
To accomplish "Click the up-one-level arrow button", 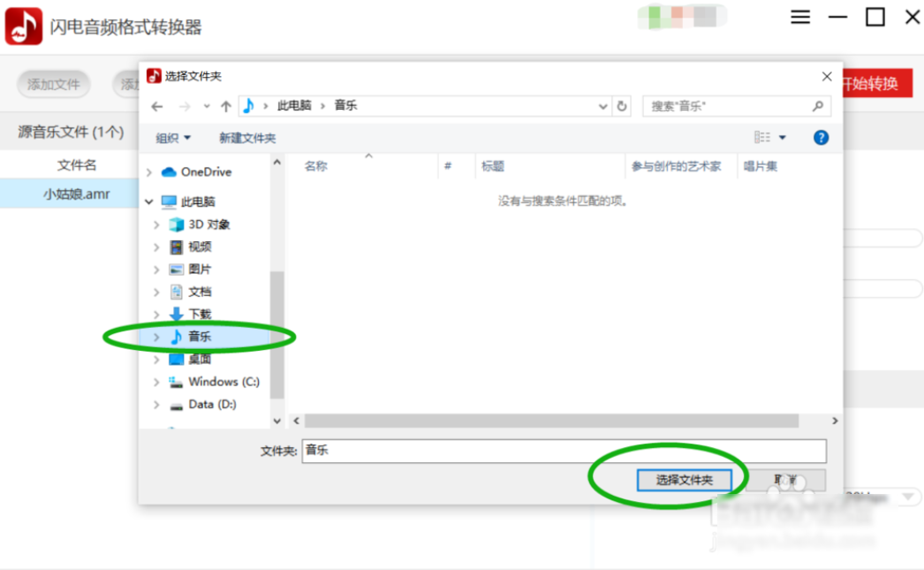I will 226,106.
